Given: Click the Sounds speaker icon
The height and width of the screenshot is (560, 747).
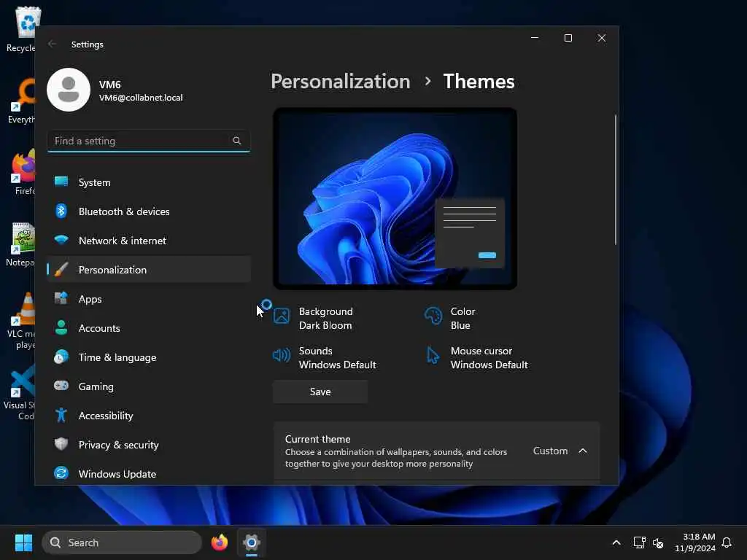Looking at the screenshot, I should pos(282,355).
